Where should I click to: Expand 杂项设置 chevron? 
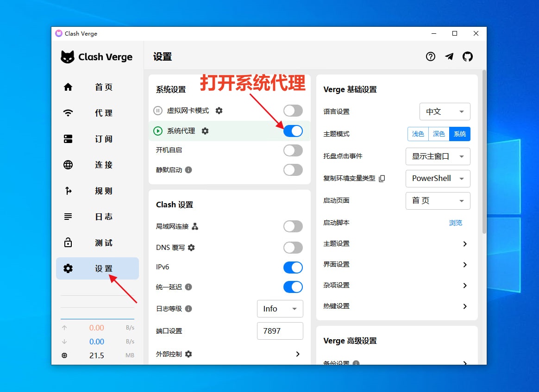tap(465, 286)
